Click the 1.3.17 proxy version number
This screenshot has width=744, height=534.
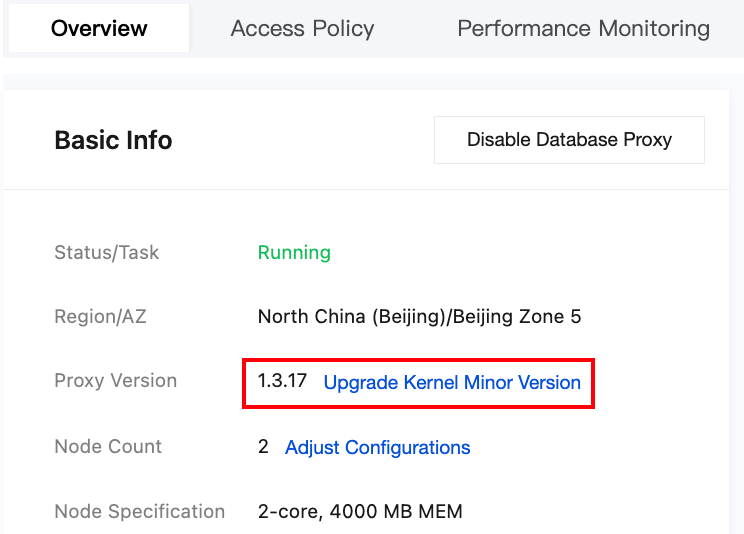click(x=282, y=382)
